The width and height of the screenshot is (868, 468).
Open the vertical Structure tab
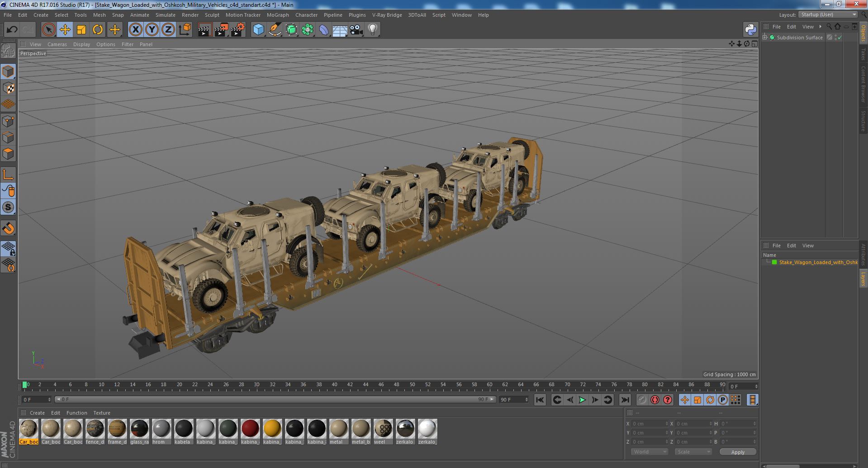point(863,121)
